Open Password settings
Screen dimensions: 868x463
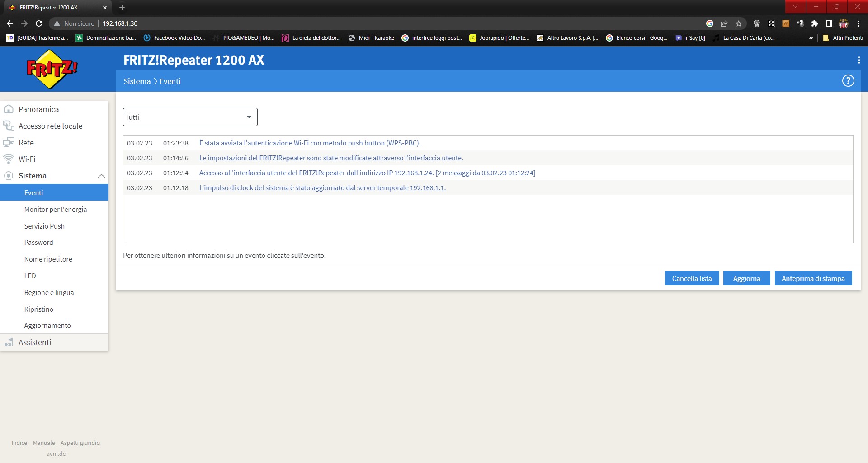(39, 243)
